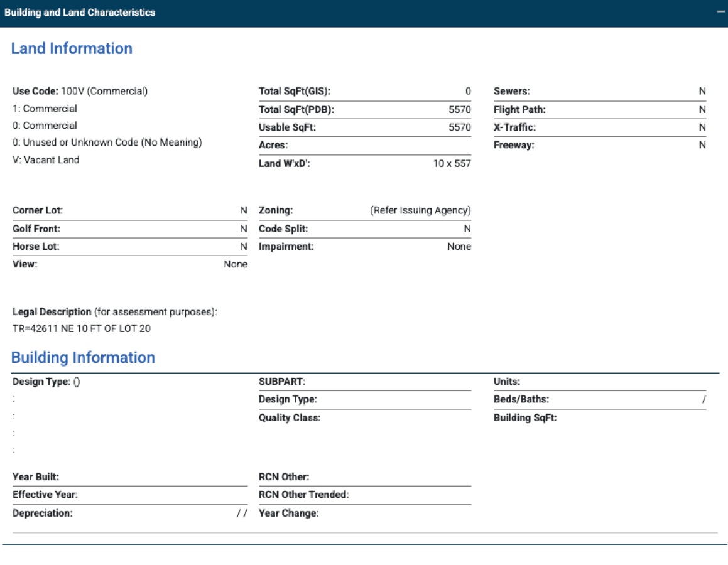Click the Year Built label
728x565 pixels.
(36, 477)
